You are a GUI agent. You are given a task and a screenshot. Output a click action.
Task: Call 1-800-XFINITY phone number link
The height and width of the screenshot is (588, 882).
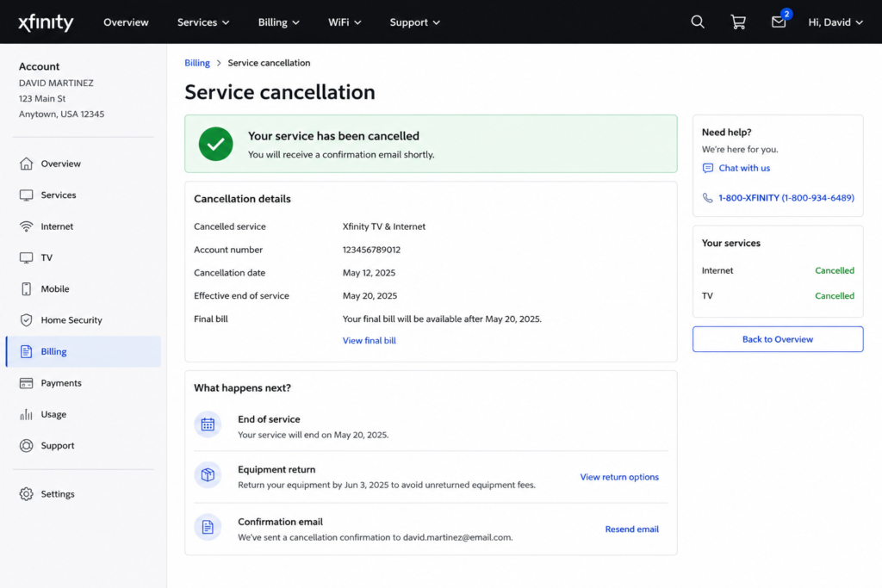pos(786,198)
